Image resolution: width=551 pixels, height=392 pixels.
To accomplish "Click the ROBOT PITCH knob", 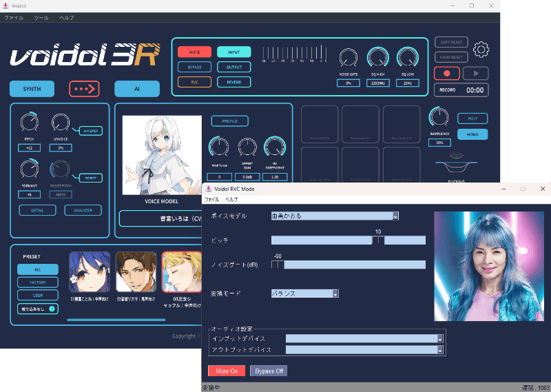I will [60, 169].
